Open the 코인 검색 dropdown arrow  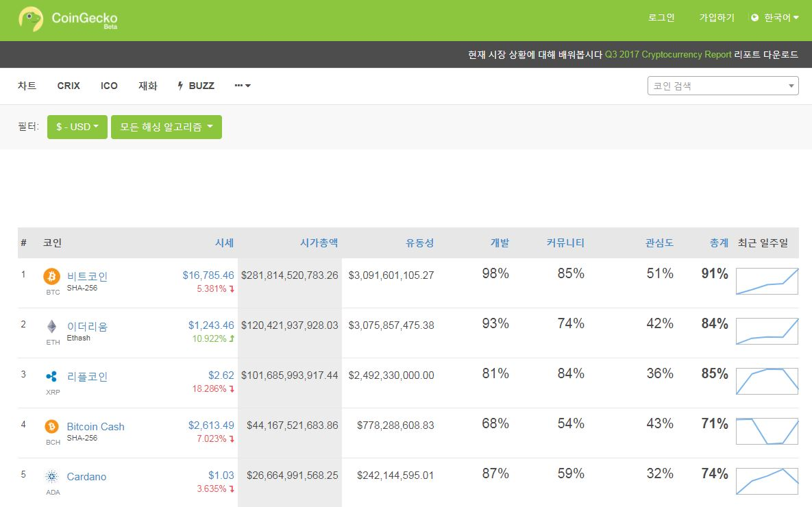[791, 86]
